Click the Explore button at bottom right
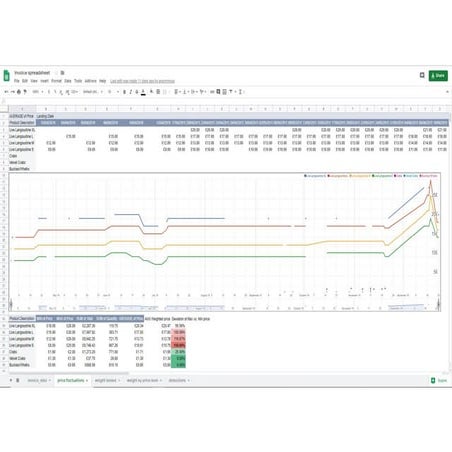The image size is (452, 452). pos(439,380)
